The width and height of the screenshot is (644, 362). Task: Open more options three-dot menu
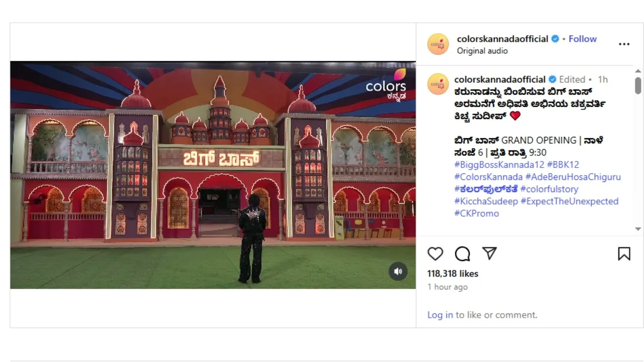click(x=624, y=44)
